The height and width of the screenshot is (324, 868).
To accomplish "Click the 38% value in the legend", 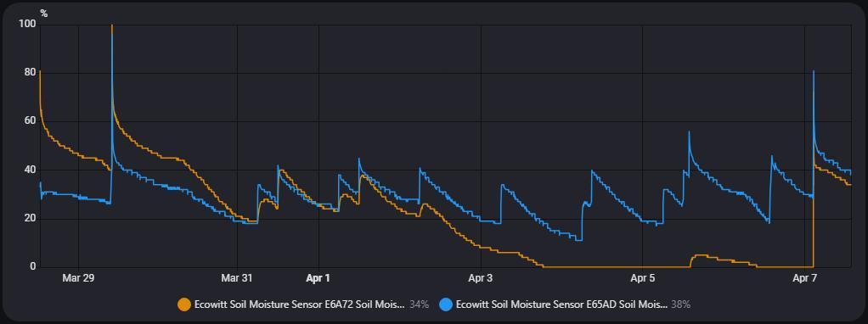I will 681,304.
